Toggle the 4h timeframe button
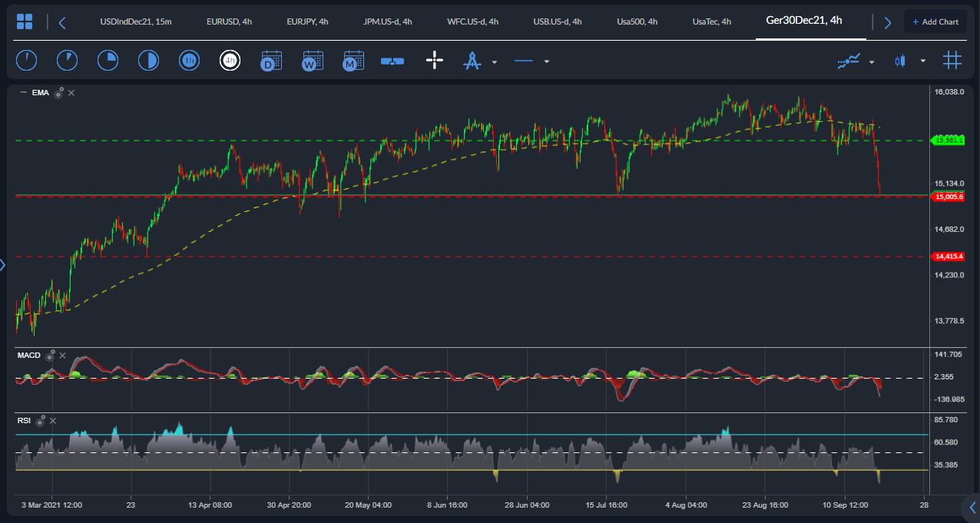980x523 pixels. (x=230, y=61)
